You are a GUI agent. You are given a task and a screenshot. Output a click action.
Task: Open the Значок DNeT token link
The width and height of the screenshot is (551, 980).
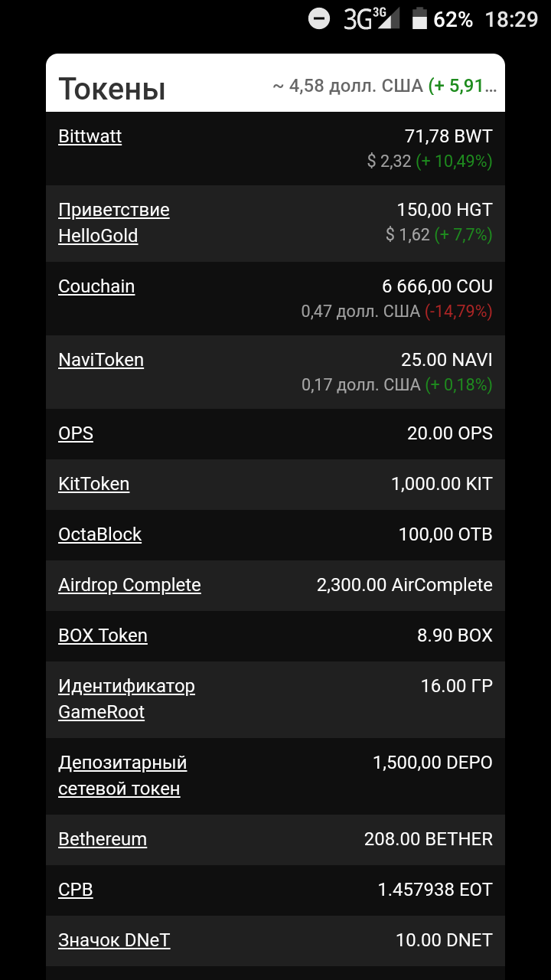pyautogui.click(x=114, y=940)
